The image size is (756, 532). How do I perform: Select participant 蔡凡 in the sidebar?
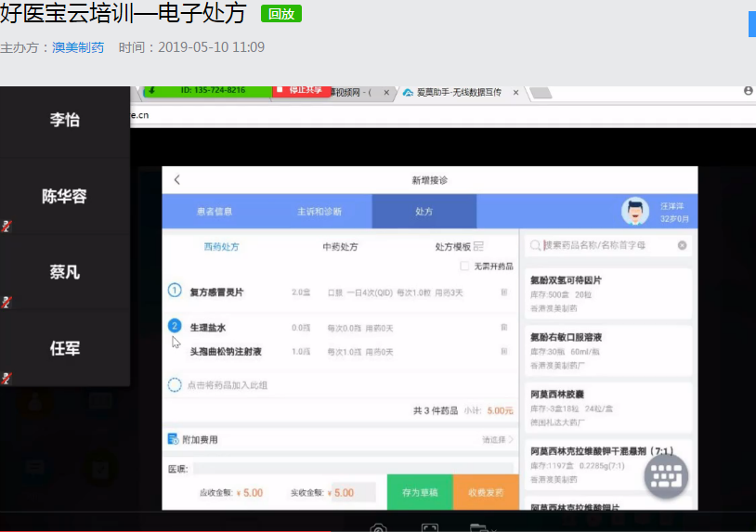point(65,272)
